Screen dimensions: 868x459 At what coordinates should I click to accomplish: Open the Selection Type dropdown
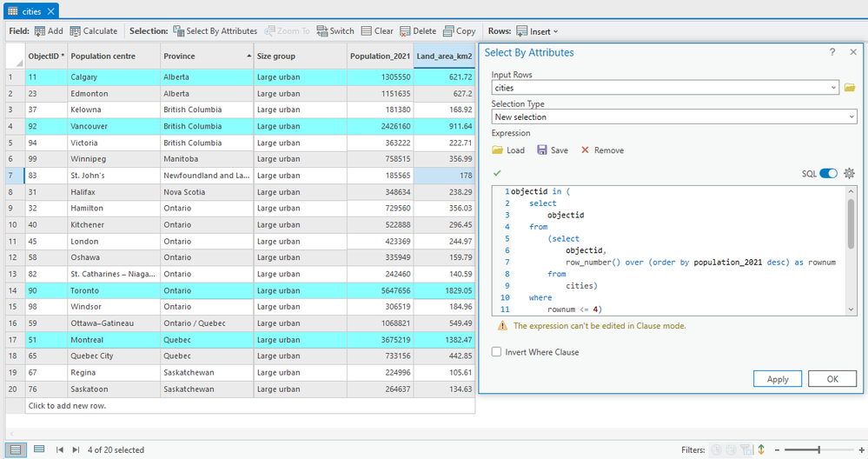(x=851, y=116)
